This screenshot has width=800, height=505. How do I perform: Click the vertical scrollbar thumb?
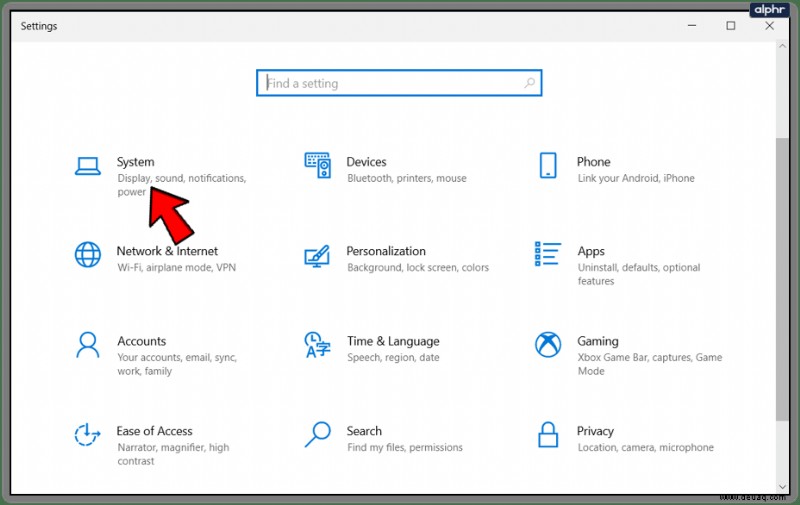(x=782, y=279)
